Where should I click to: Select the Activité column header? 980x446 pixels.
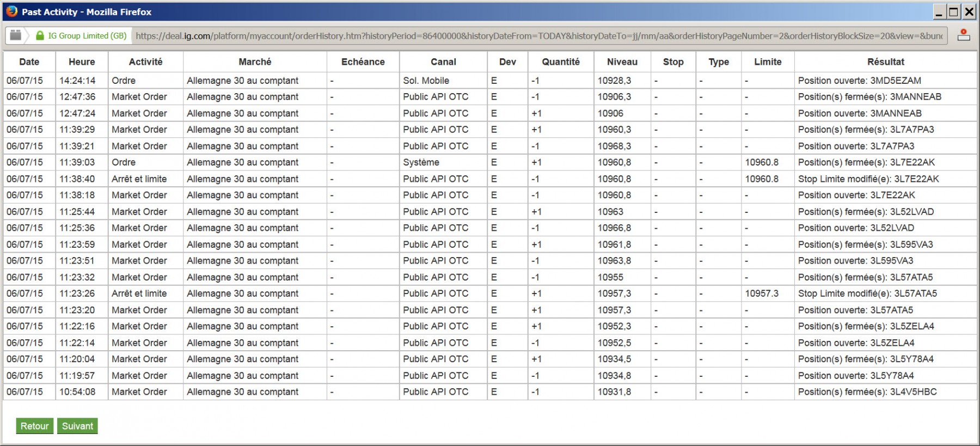click(x=145, y=62)
